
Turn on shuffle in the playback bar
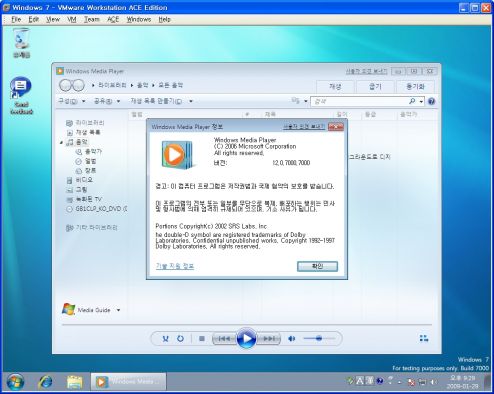[165, 339]
